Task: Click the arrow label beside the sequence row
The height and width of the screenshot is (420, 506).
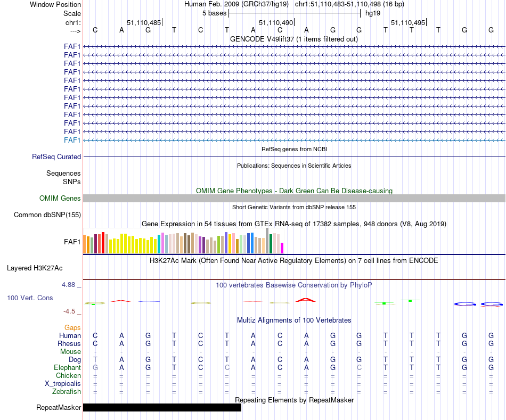Action: 75,31
